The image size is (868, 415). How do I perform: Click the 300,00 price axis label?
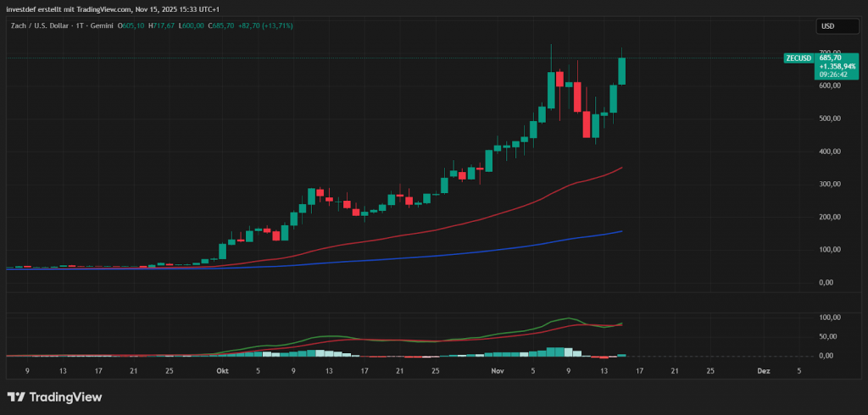click(829, 184)
